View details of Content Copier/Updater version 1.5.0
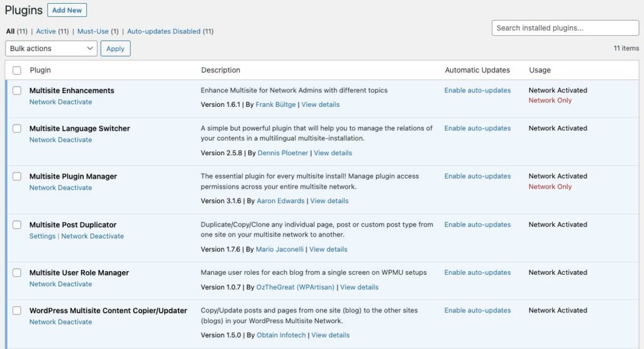 pos(331,335)
